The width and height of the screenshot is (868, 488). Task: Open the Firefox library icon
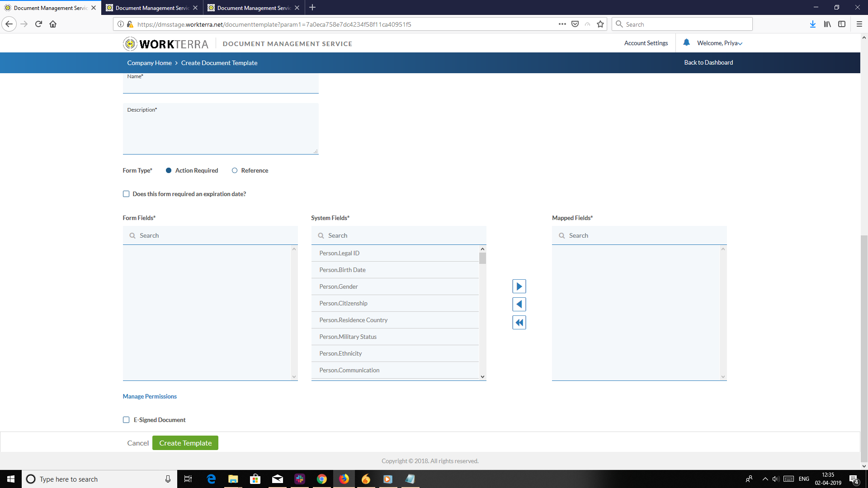pos(827,24)
